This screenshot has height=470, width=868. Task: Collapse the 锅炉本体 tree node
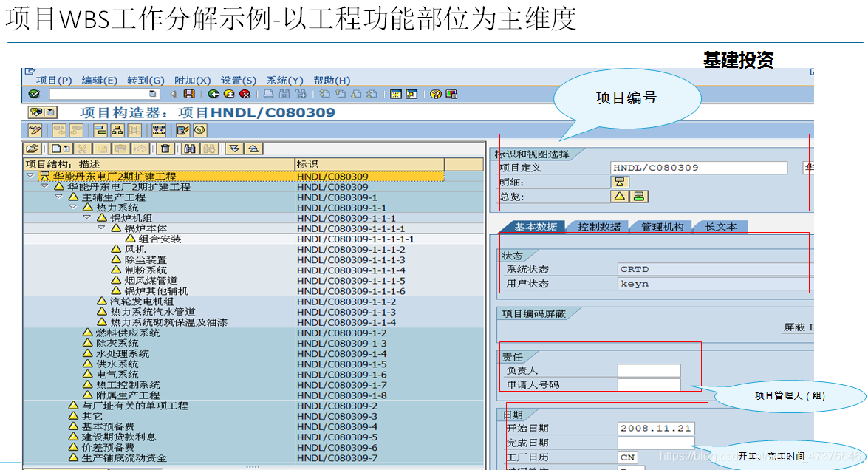(100, 228)
